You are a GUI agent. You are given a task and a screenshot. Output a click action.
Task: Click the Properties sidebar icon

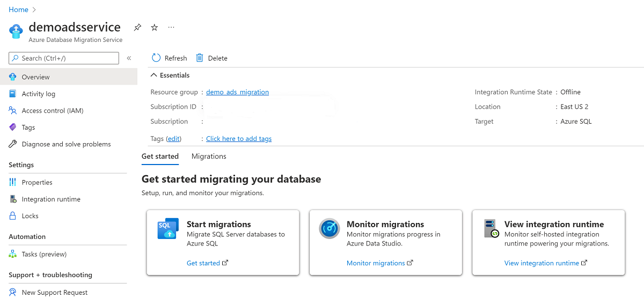[13, 182]
